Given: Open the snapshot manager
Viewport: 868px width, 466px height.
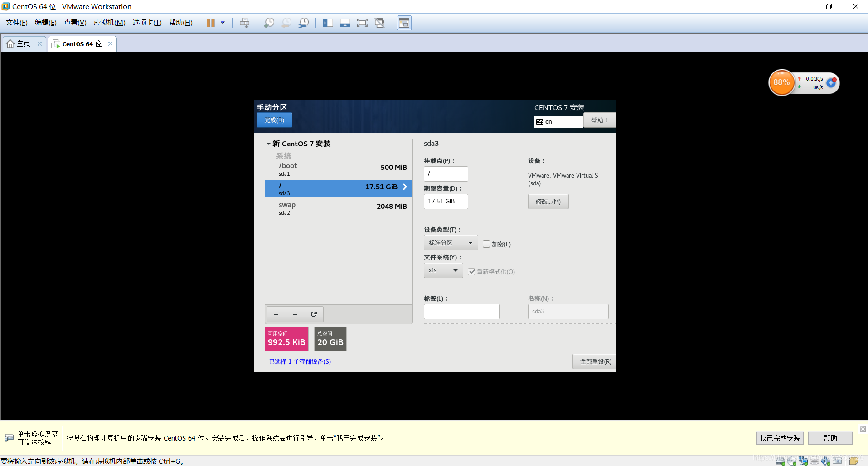Looking at the screenshot, I should [304, 23].
